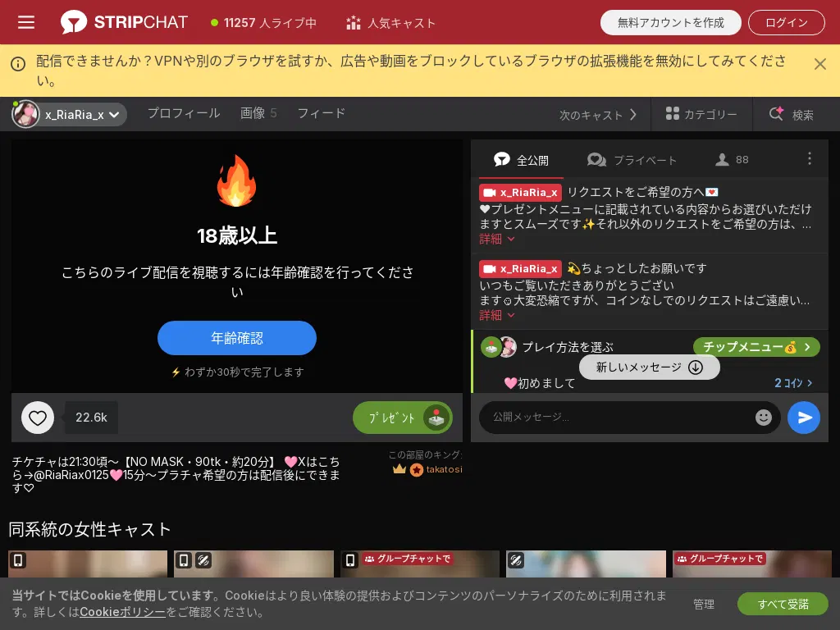840x630 pixels.
Task: Click x_RiaRia_x badge in first message
Action: click(x=520, y=193)
